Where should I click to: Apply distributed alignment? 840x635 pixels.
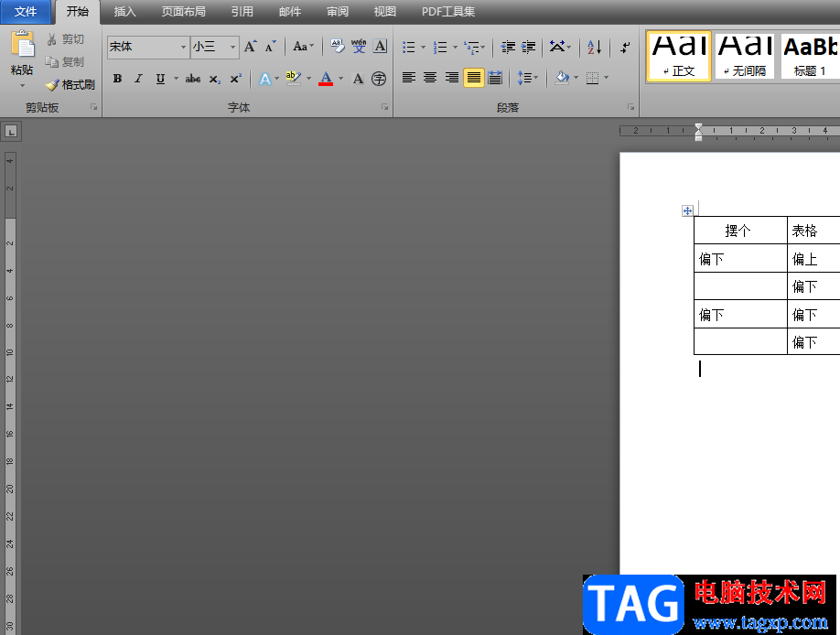(x=495, y=79)
